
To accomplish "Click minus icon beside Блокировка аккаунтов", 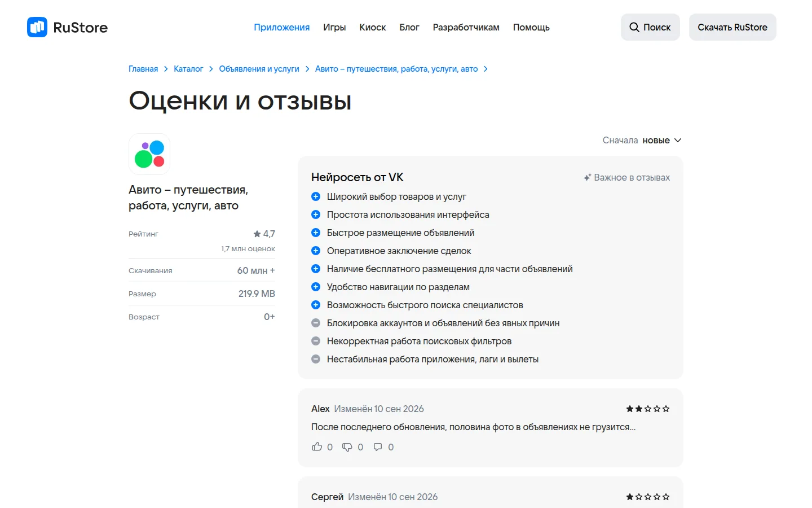I will point(316,323).
